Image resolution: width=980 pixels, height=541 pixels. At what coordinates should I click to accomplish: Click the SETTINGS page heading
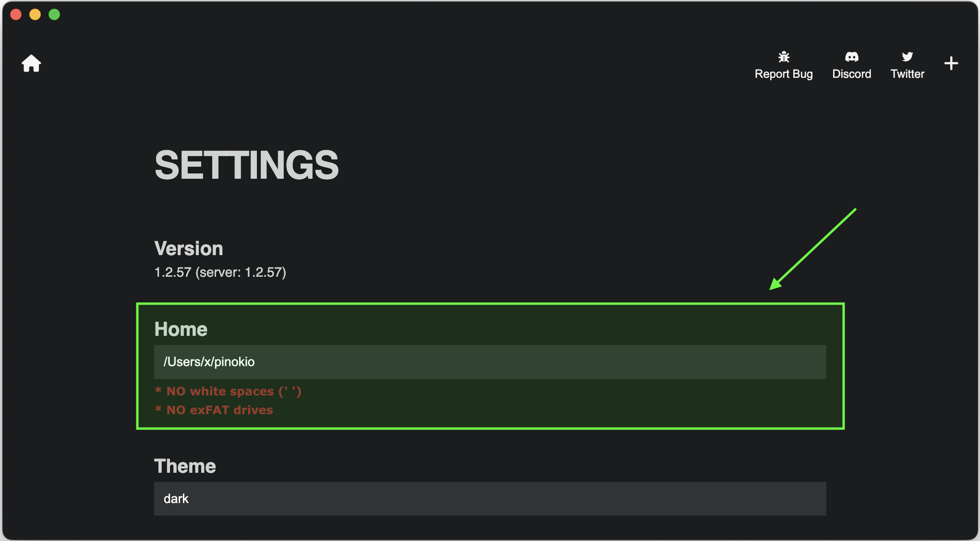coord(246,165)
